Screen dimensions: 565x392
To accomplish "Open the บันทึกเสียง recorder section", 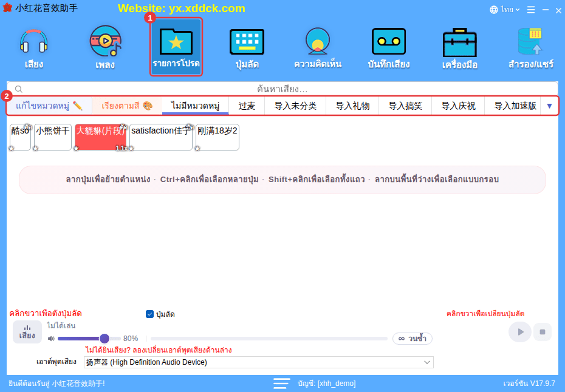I will coord(388,49).
